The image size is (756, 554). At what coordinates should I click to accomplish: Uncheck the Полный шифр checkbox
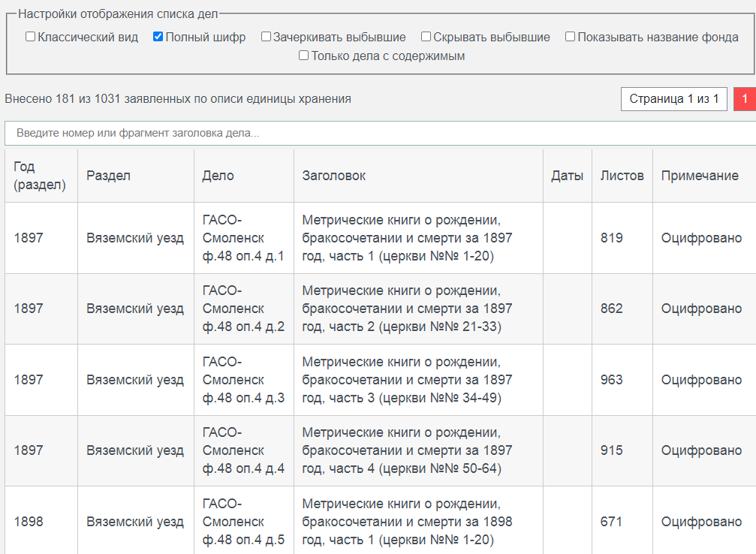tap(158, 37)
